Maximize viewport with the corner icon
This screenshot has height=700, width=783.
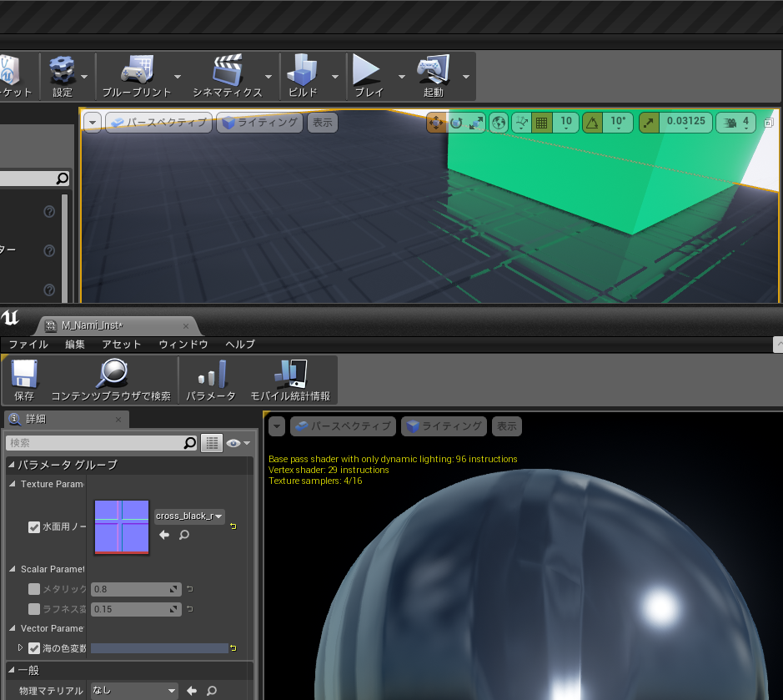769,123
